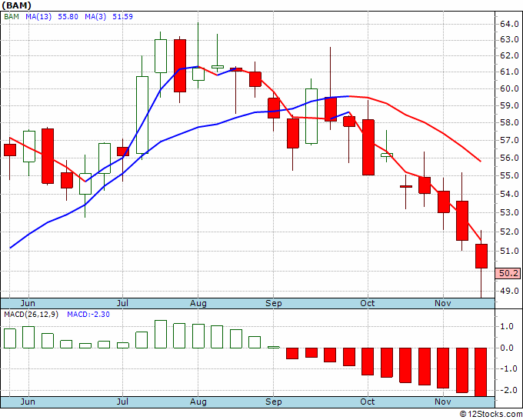
Task: Click the latest MACD histogram bar below -2.0
Action: coord(481,372)
